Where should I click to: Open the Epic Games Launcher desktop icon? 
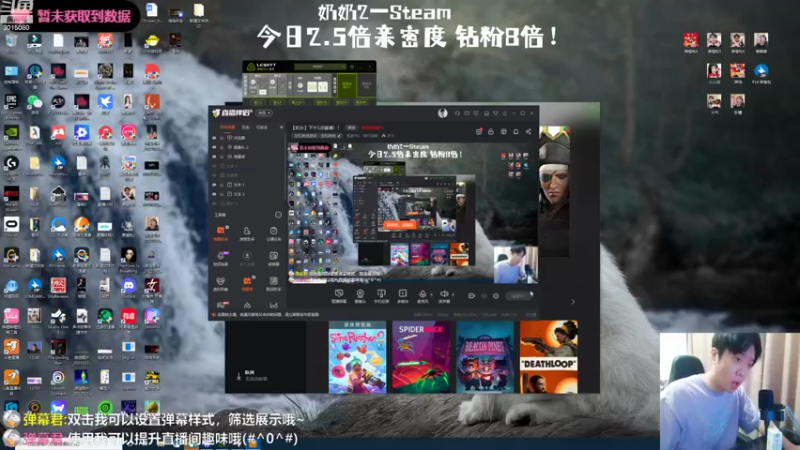coord(11,105)
